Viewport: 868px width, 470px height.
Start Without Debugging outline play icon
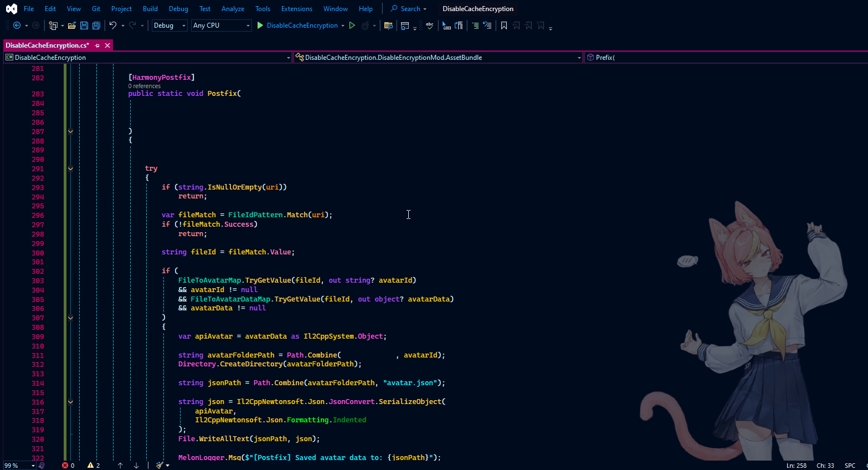click(352, 25)
